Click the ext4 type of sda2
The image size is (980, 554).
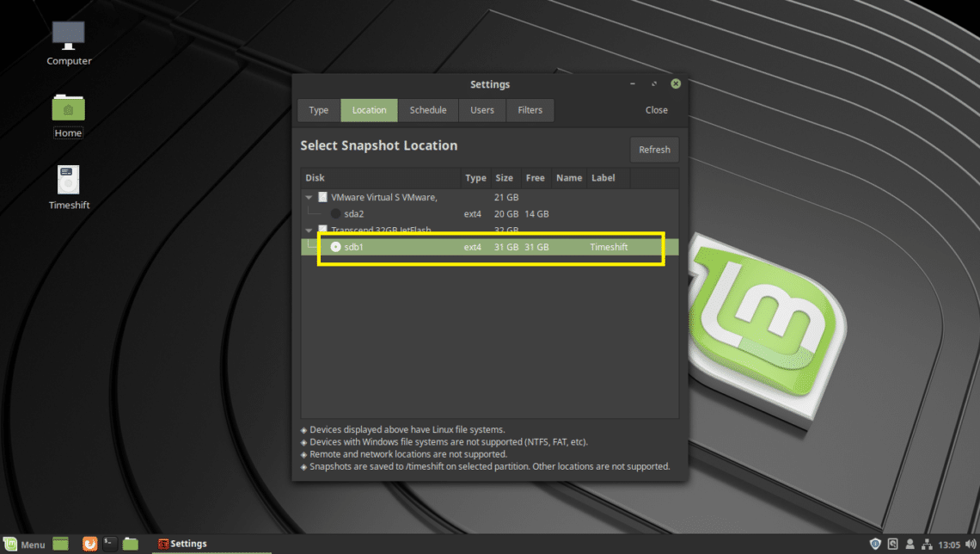tap(473, 214)
